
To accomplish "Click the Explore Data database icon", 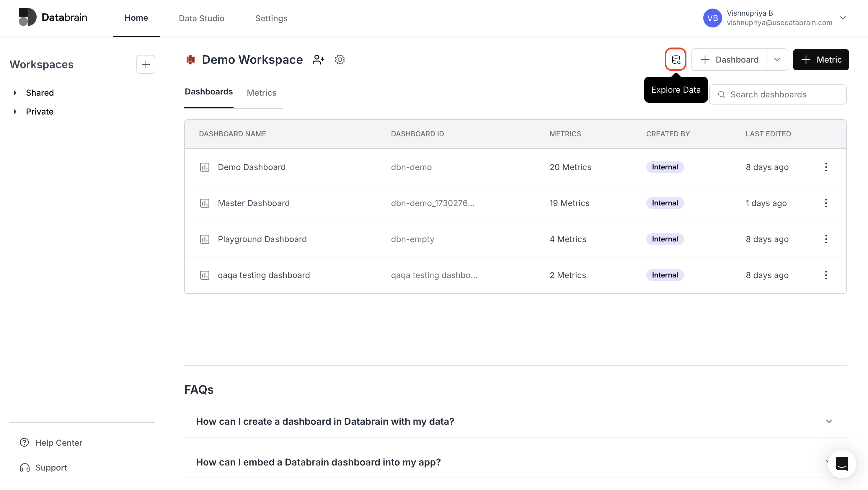I will click(676, 60).
